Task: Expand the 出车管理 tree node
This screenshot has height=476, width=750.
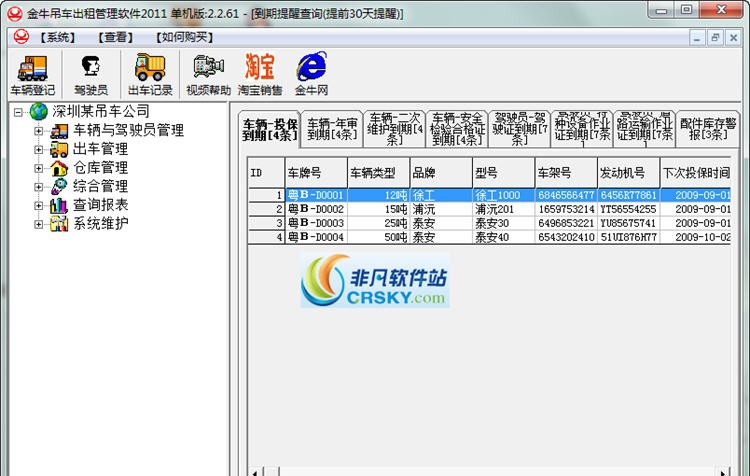Action: (39, 149)
